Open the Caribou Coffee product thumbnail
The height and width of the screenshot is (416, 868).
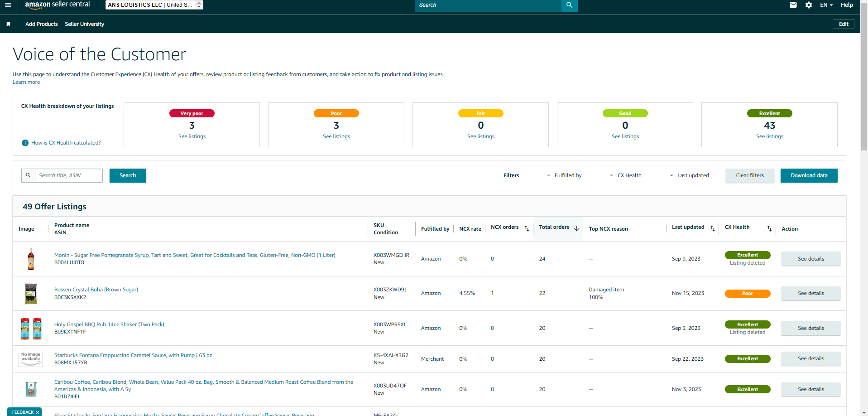[x=31, y=389]
